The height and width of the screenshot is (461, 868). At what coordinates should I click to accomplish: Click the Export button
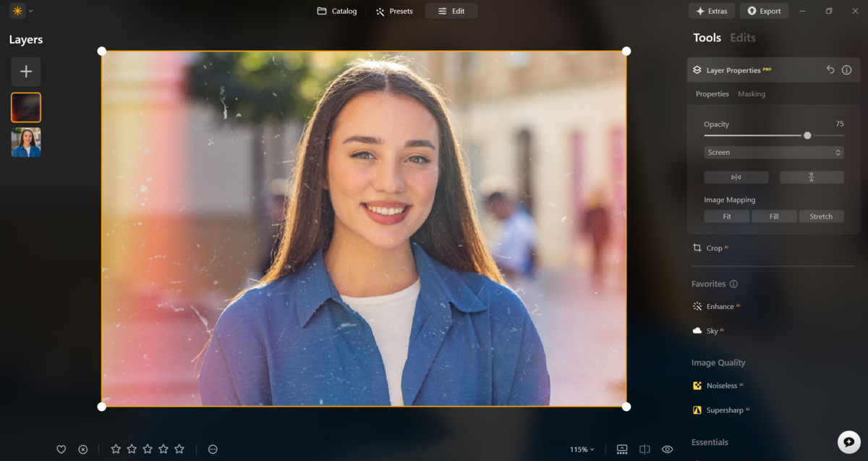coord(764,10)
